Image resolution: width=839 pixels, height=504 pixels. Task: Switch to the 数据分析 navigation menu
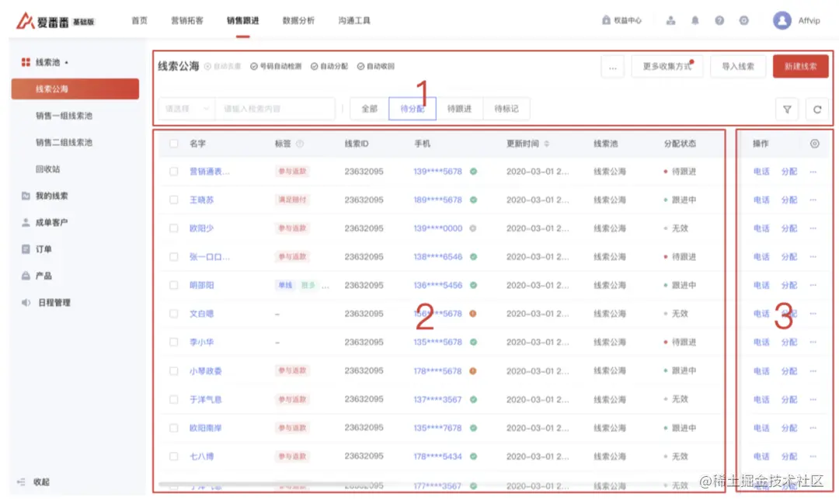(297, 21)
